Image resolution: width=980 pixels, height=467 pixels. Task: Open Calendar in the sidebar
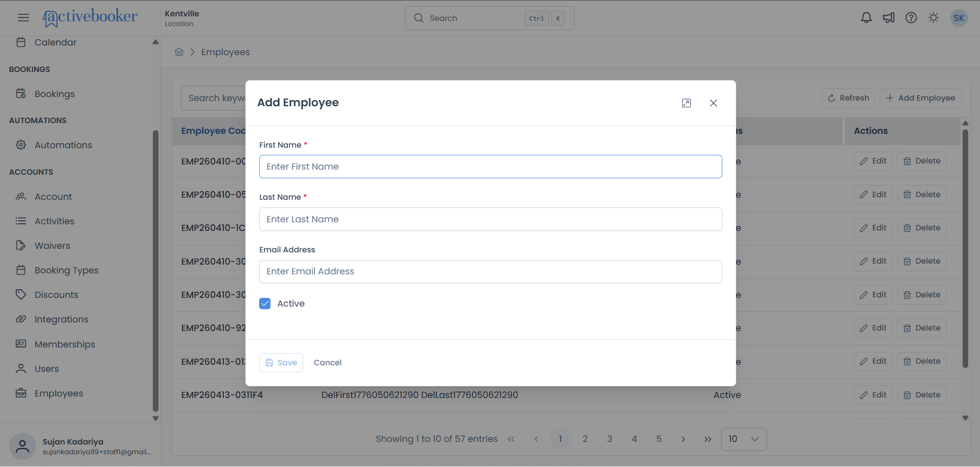point(55,42)
